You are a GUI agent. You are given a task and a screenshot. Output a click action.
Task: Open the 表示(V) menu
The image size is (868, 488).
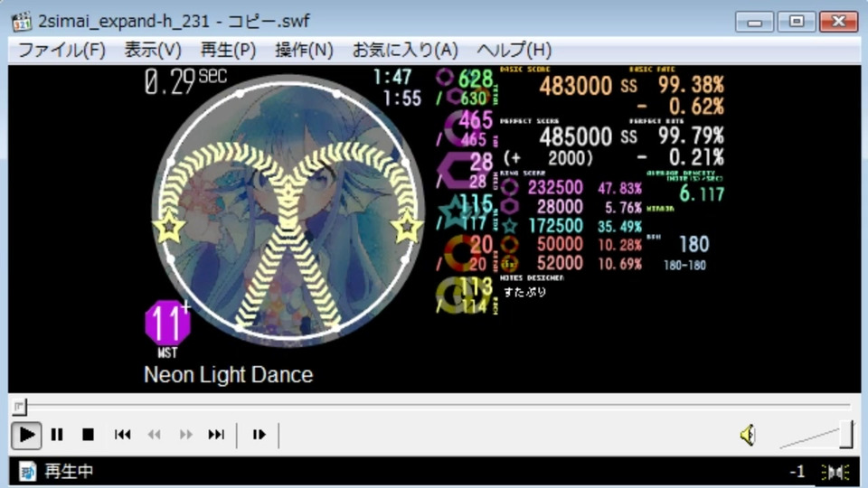(153, 51)
